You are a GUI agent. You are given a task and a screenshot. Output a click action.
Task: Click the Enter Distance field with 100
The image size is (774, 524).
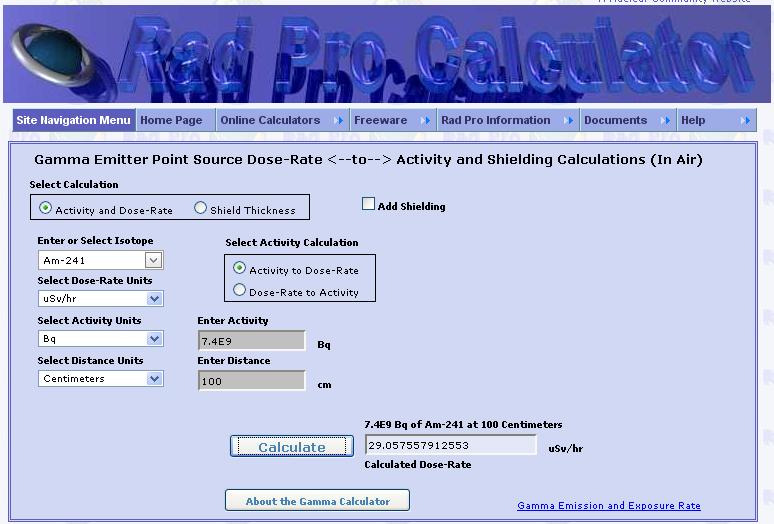coord(252,381)
